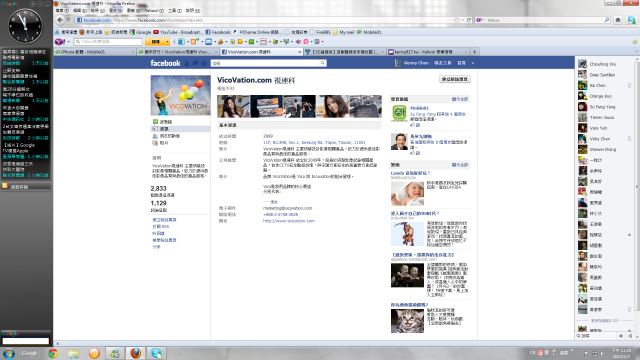Open the Keelung Rd. Taipei address link
The height and width of the screenshot is (360, 640).
point(314,142)
